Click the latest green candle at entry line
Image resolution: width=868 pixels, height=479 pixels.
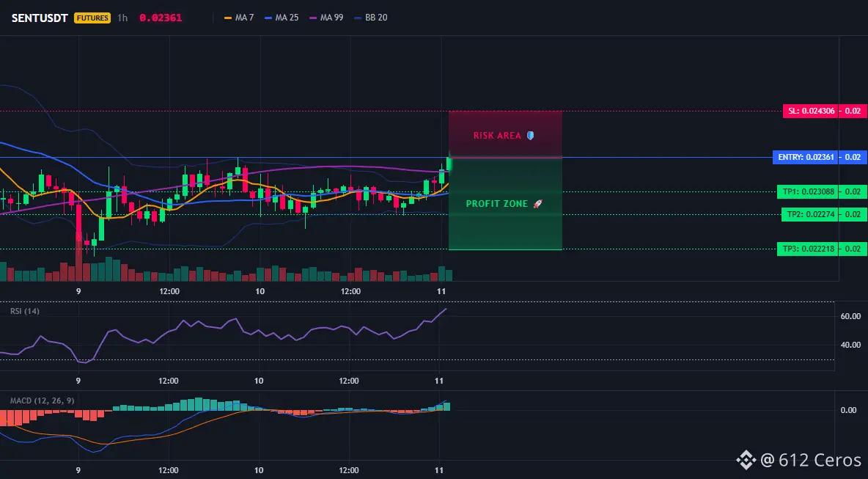coord(449,164)
